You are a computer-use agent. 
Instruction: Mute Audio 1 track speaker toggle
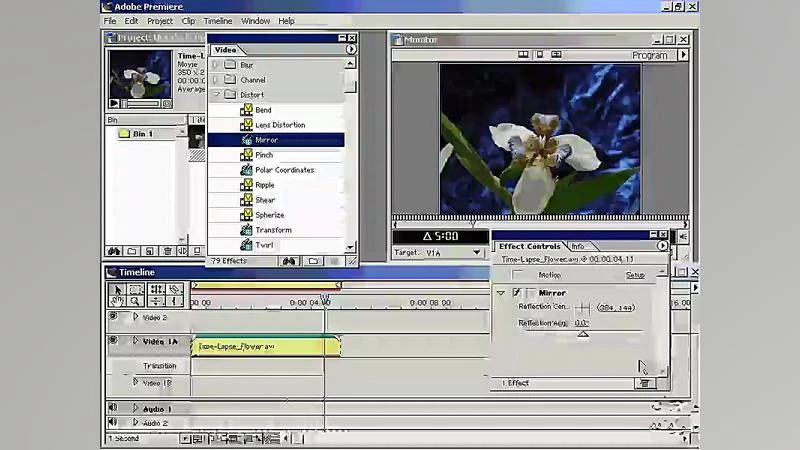click(x=113, y=408)
